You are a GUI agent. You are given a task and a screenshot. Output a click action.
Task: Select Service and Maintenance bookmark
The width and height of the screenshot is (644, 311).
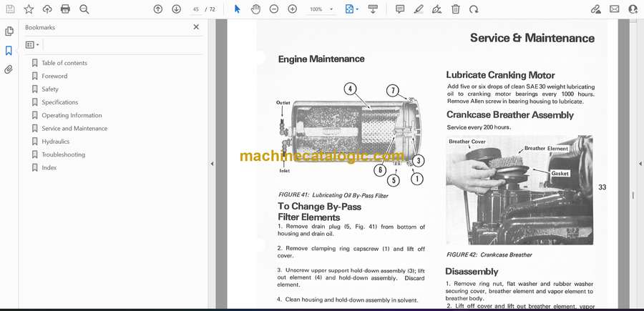(74, 129)
